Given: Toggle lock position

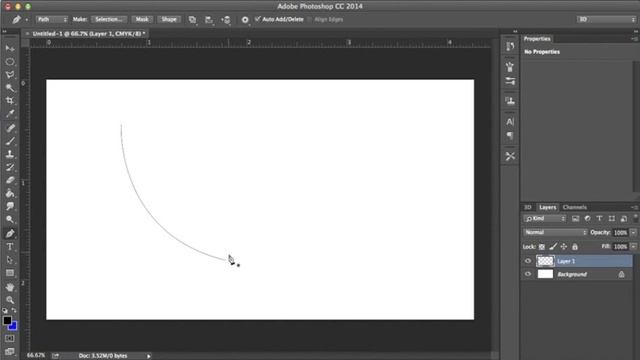Looking at the screenshot, I should click(x=564, y=247).
